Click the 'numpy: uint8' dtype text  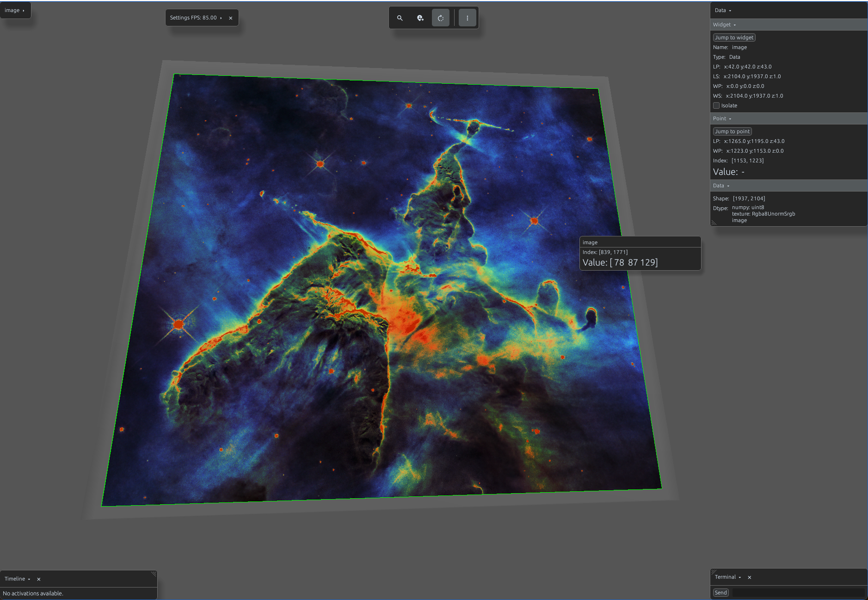pos(748,207)
